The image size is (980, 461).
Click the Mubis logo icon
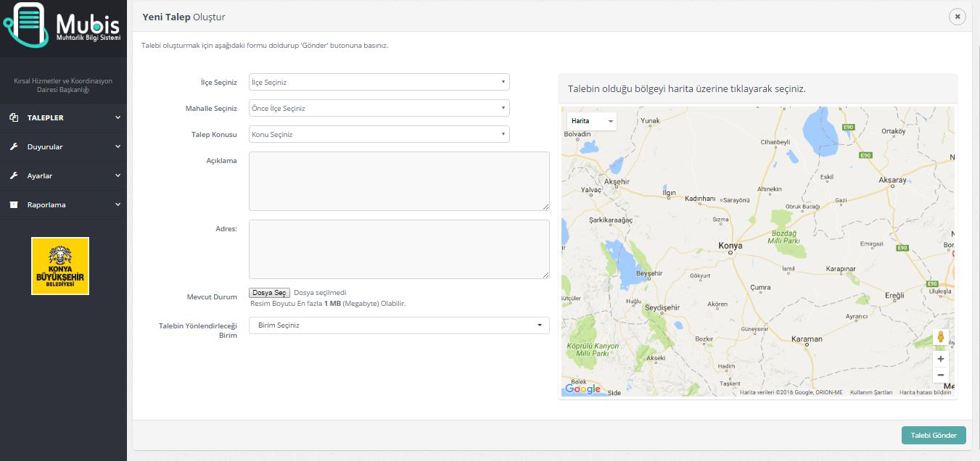25,25
